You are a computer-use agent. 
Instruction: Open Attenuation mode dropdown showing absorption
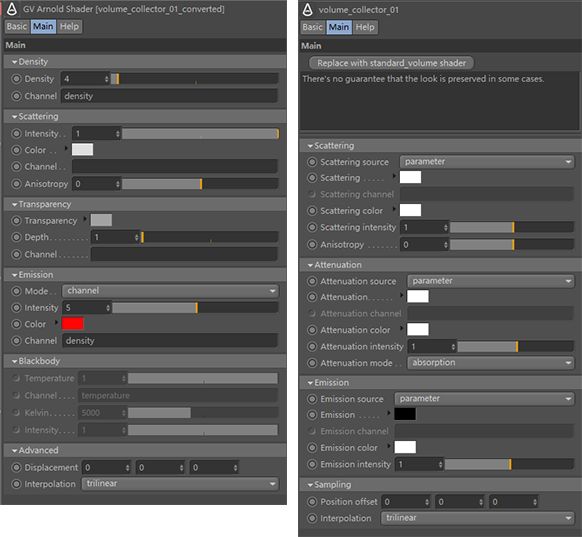pyautogui.click(x=491, y=363)
